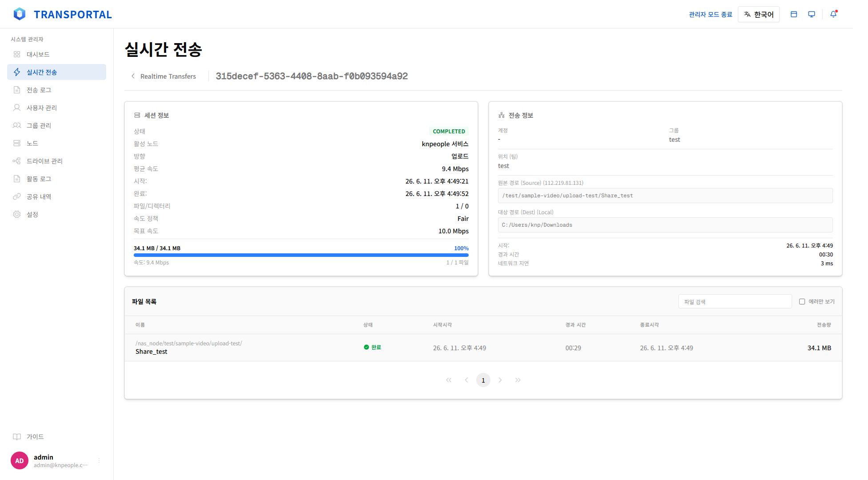
Task: Click the 공유 내역 link icon
Action: [x=17, y=196]
